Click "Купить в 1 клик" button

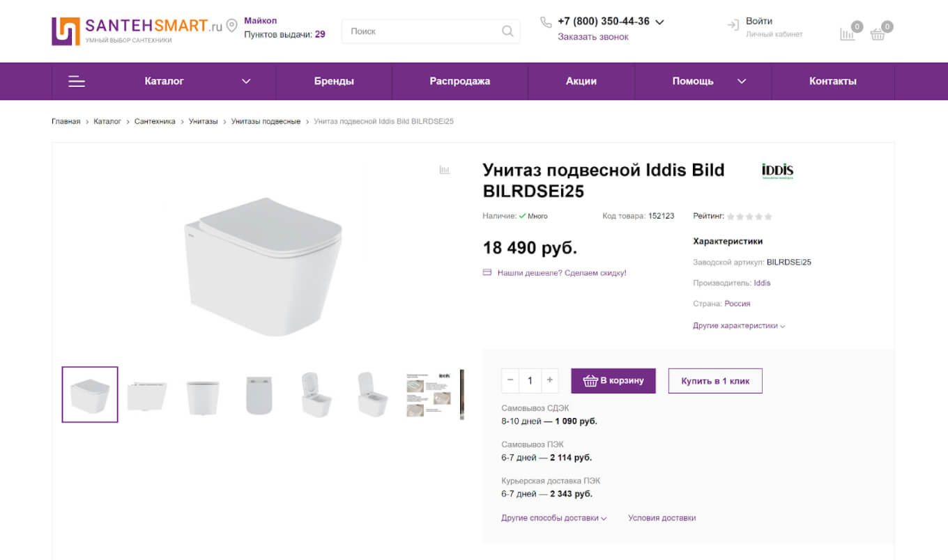715,381
